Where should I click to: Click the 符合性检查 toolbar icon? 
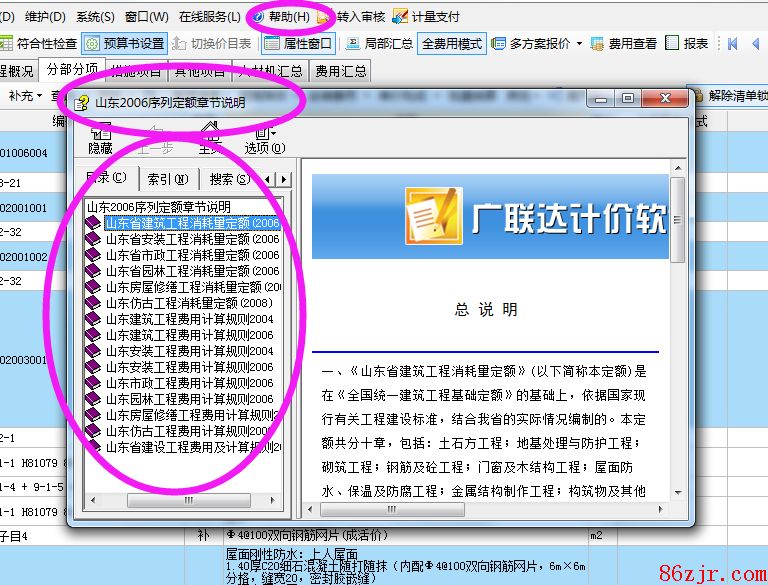click(x=7, y=44)
